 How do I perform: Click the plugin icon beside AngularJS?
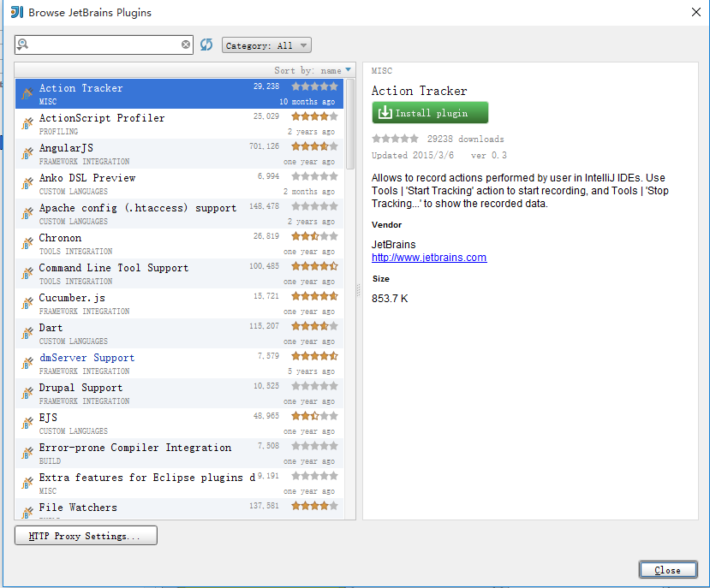[x=27, y=153]
